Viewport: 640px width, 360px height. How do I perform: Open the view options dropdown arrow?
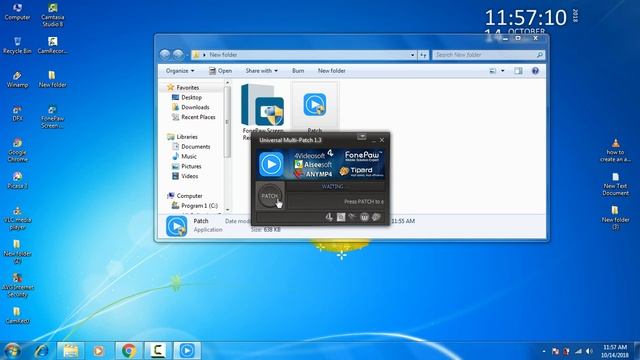click(502, 71)
